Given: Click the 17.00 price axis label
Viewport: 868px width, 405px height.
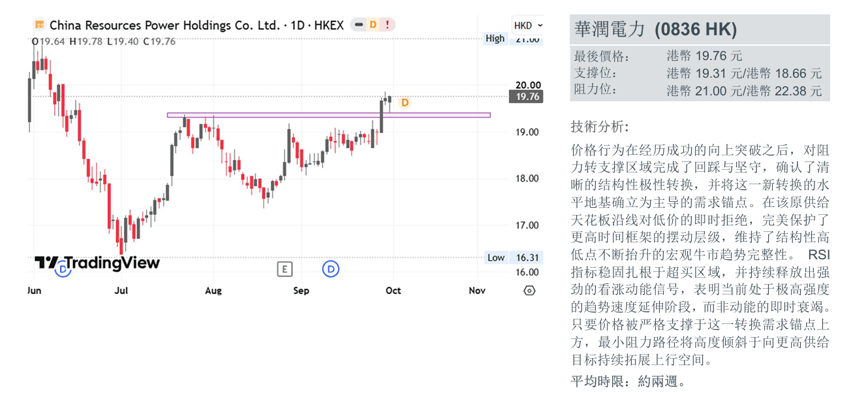Looking at the screenshot, I should (x=527, y=225).
